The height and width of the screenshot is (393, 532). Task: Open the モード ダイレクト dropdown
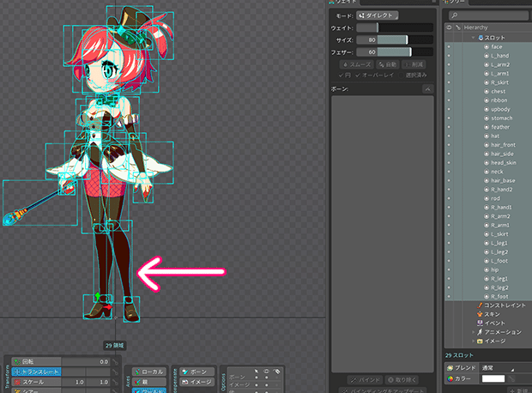coord(378,15)
